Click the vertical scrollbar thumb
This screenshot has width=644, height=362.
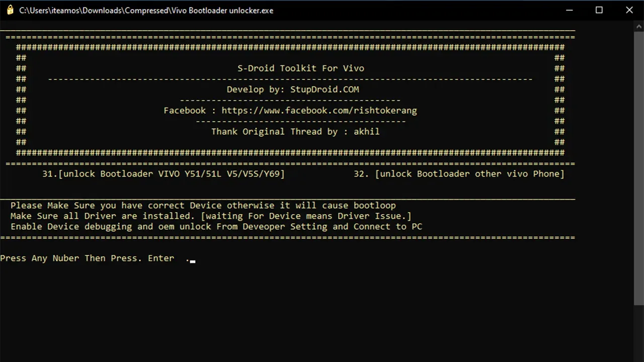pyautogui.click(x=639, y=168)
